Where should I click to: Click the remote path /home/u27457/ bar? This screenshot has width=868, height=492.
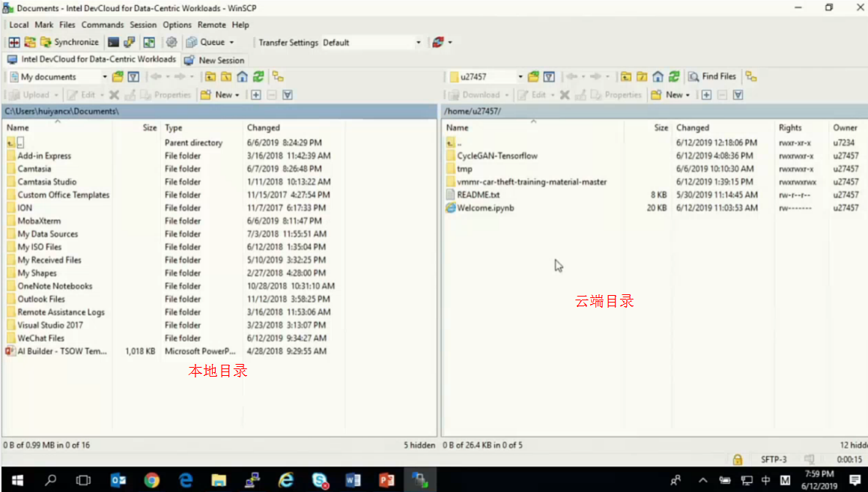[x=655, y=112]
